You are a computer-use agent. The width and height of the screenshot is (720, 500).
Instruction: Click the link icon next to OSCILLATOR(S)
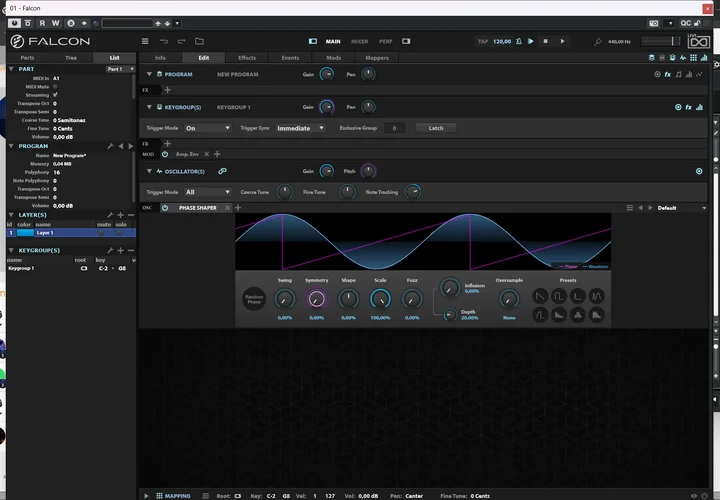click(x=222, y=171)
